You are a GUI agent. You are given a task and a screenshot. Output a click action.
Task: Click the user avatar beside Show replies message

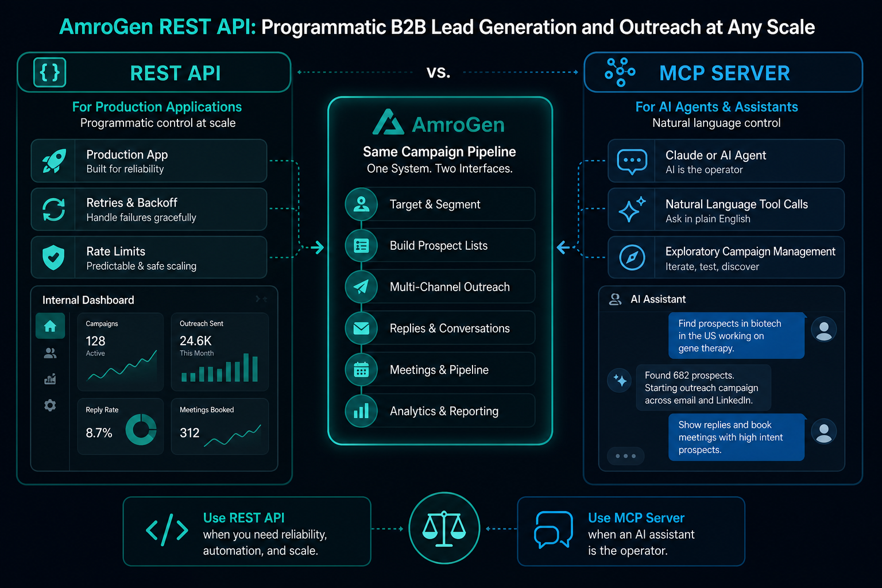pyautogui.click(x=824, y=431)
